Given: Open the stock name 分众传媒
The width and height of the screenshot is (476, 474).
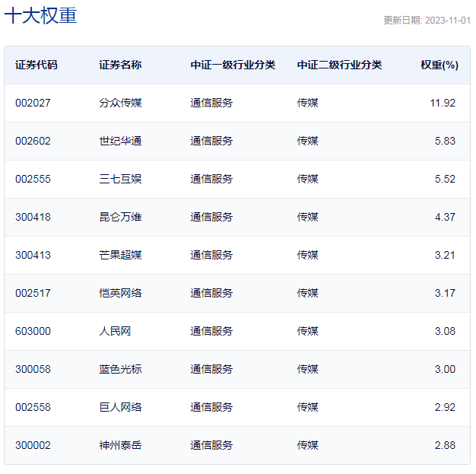Looking at the screenshot, I should point(120,103).
